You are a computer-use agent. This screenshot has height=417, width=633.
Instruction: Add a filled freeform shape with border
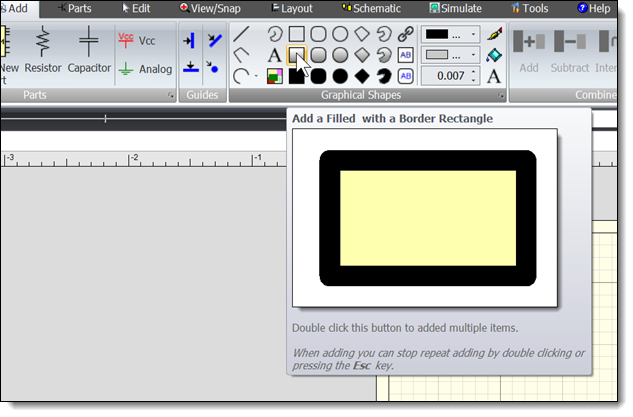click(384, 55)
